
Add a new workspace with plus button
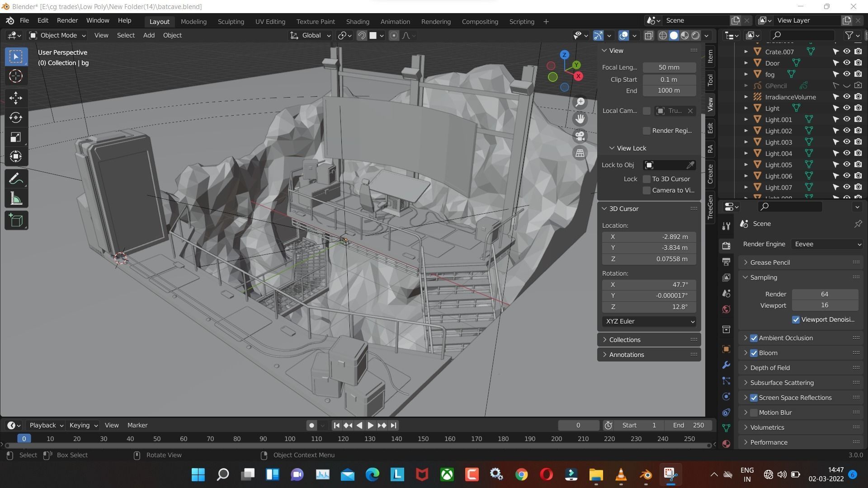click(x=546, y=22)
